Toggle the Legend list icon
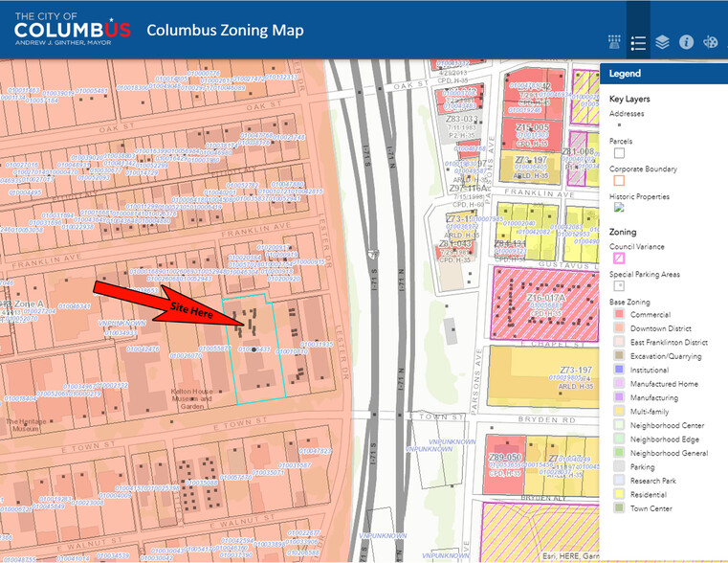 coord(639,43)
